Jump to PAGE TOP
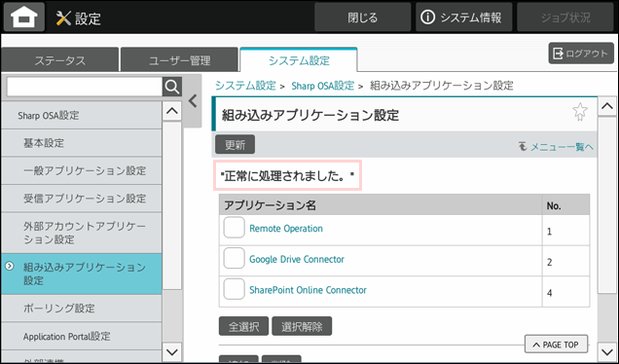 (557, 345)
